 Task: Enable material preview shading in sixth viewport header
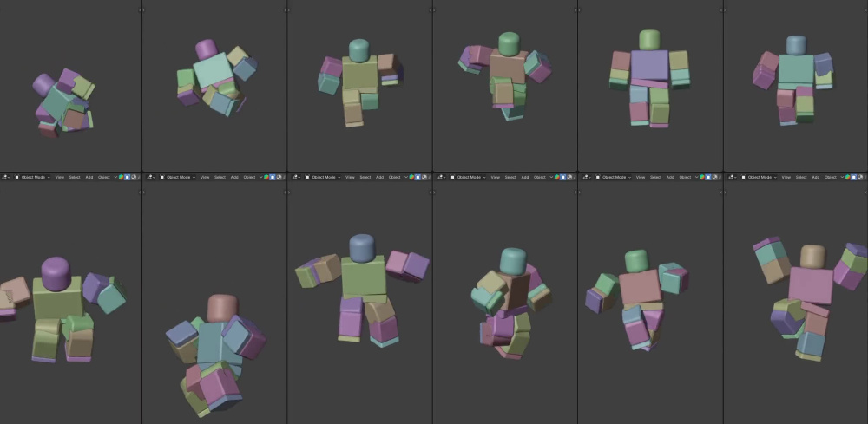(847, 177)
